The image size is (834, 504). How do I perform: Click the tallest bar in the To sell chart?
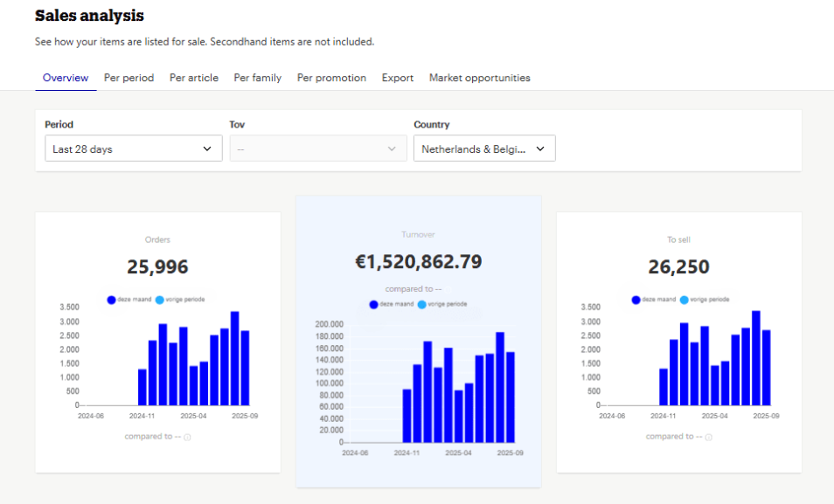(x=756, y=358)
